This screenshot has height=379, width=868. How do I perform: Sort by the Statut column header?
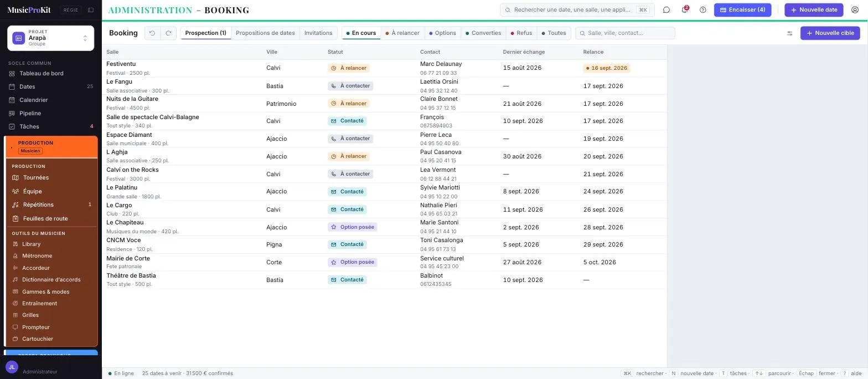coord(335,52)
